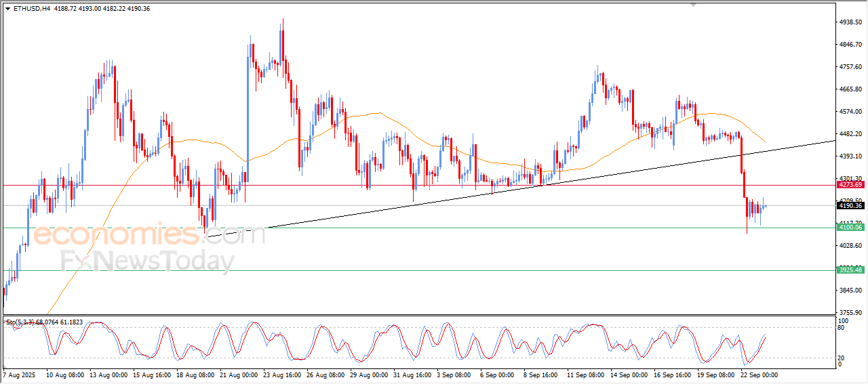Click the FxNewsToday watermark text

tap(147, 261)
